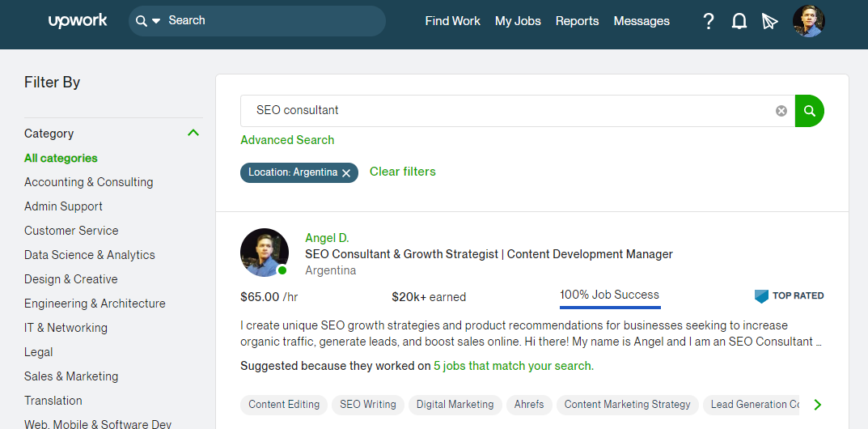Clear the SEO consultant search text
The width and height of the screenshot is (868, 429).
(781, 111)
